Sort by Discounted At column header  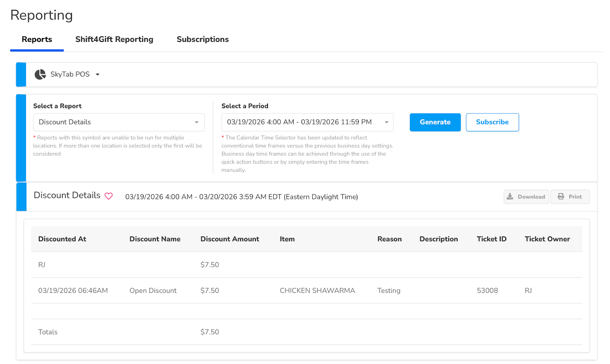(62, 239)
